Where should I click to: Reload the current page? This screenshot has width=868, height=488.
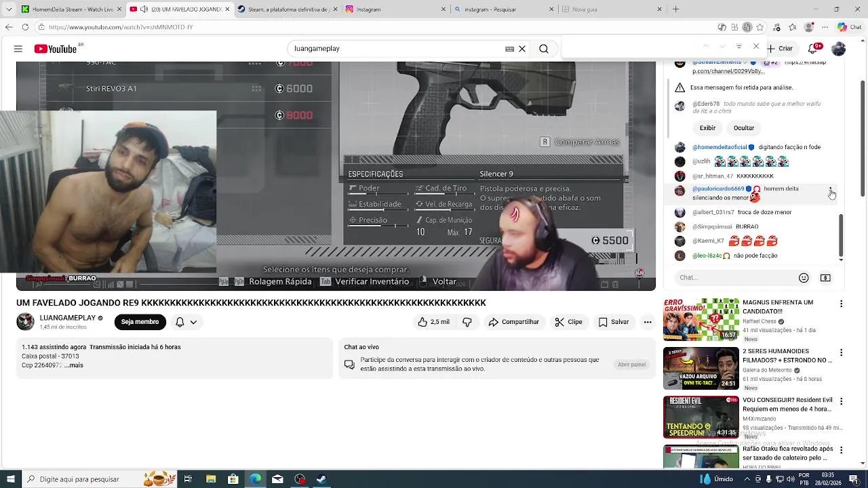[25, 27]
